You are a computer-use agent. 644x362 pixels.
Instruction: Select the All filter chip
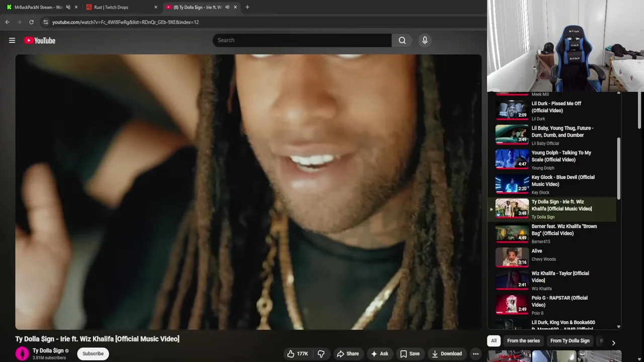(494, 341)
